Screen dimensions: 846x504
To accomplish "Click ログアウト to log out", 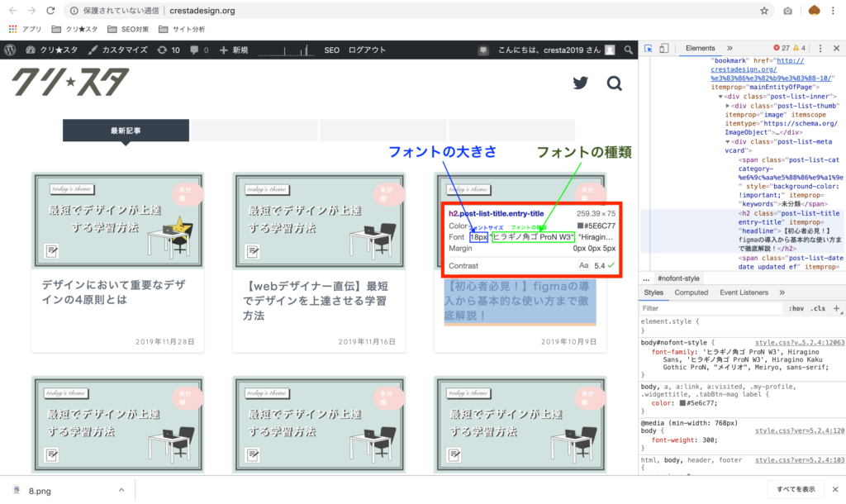I will point(367,50).
